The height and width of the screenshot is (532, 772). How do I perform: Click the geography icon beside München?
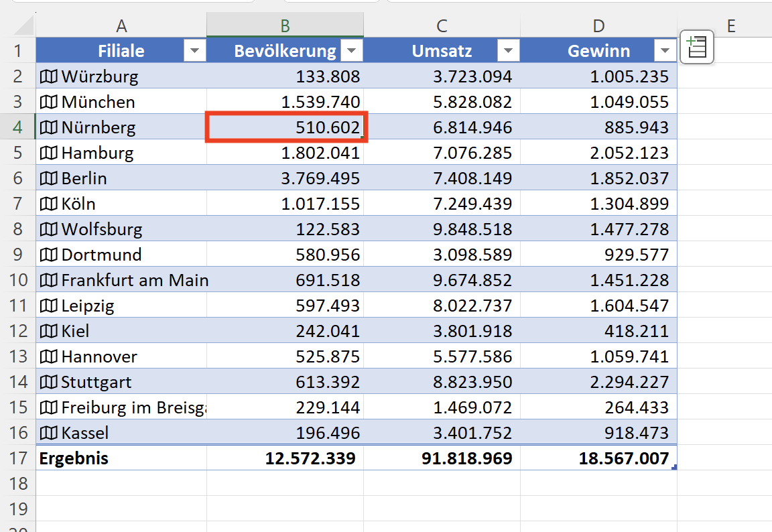pyautogui.click(x=49, y=102)
